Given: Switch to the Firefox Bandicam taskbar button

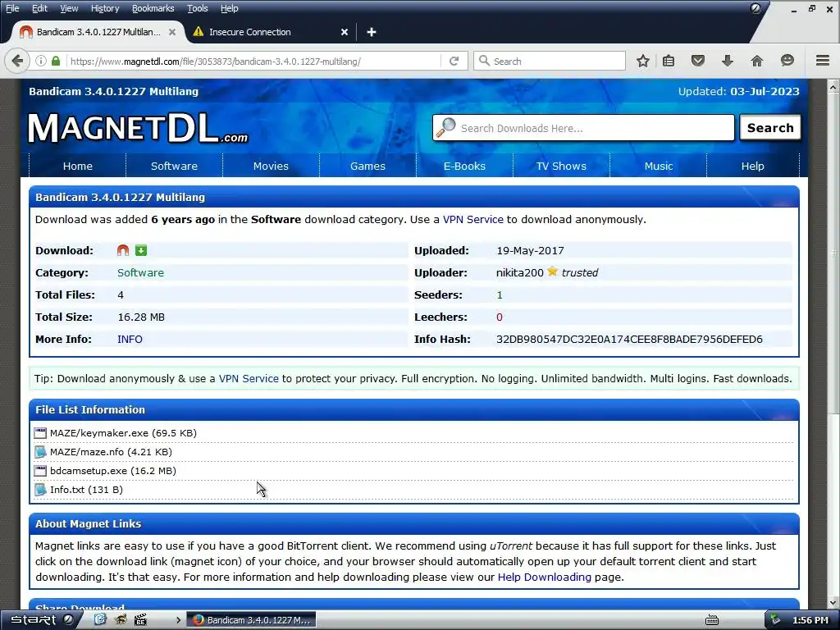Looking at the screenshot, I should pyautogui.click(x=251, y=620).
